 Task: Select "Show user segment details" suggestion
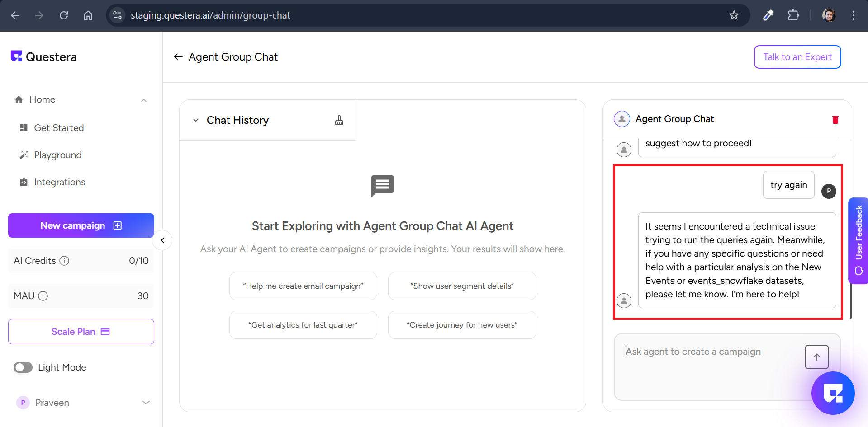pyautogui.click(x=462, y=286)
